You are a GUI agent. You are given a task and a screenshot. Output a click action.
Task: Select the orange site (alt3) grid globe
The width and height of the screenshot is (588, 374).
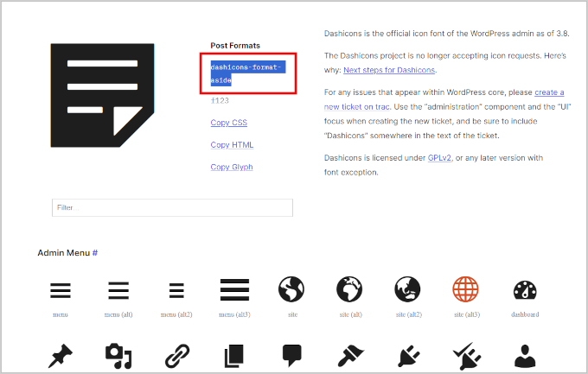466,289
